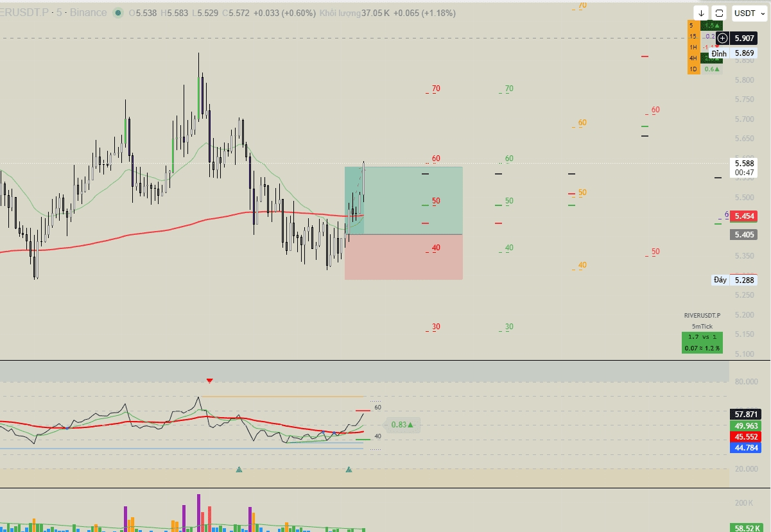Open the USDT currency dropdown
The width and height of the screenshot is (771, 532).
749,13
